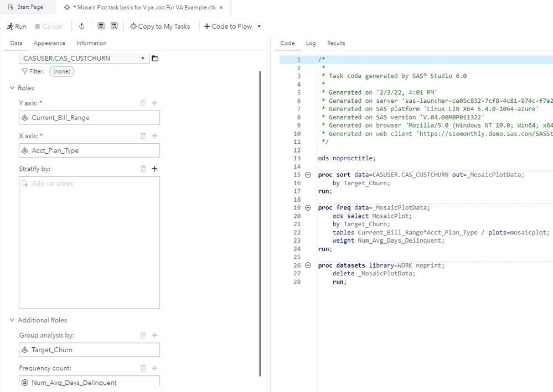This screenshot has height=392, width=553.
Task: Click the left panel vertical scrollbar
Action: pyautogui.click(x=260, y=221)
